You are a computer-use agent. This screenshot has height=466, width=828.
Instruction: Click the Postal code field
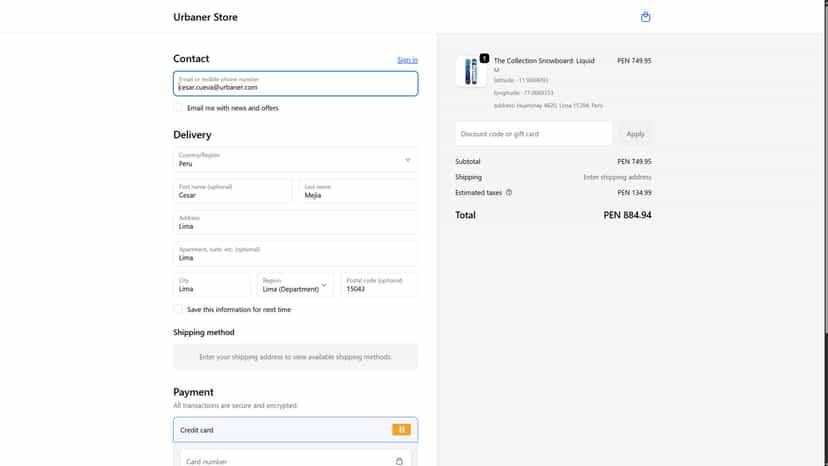[379, 285]
